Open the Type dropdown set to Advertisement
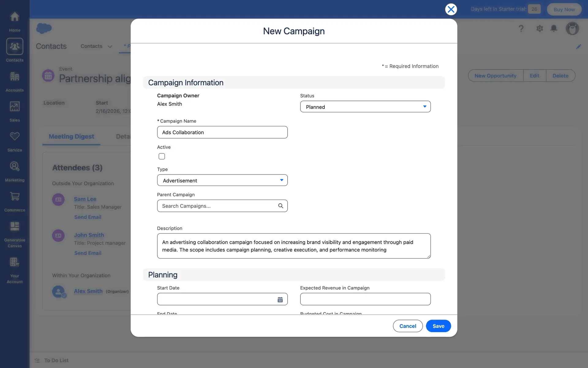 point(222,180)
